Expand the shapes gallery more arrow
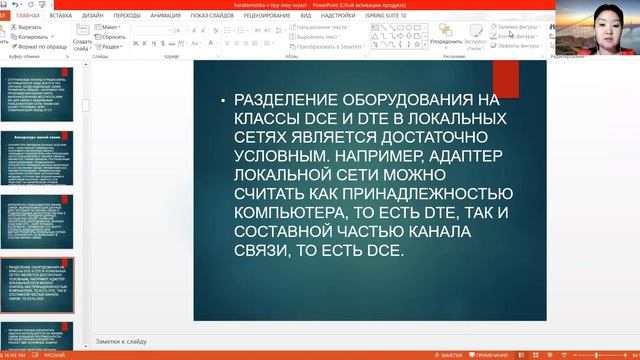640x360 pixels. [425, 44]
